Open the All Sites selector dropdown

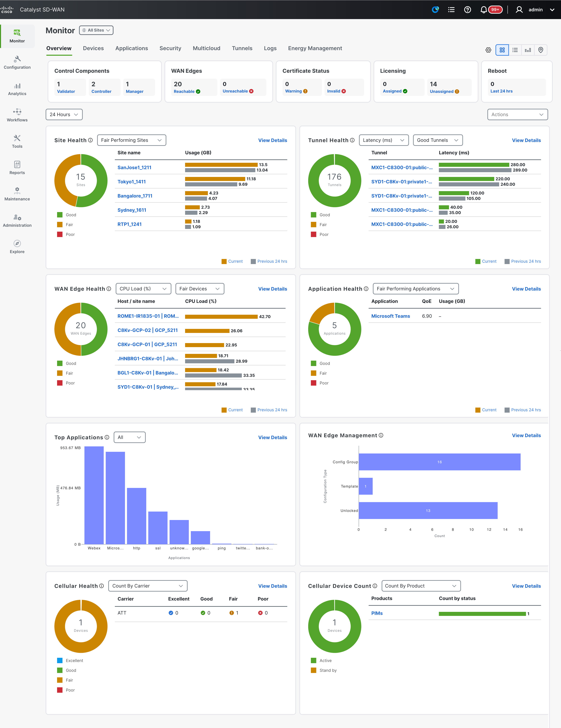click(96, 30)
